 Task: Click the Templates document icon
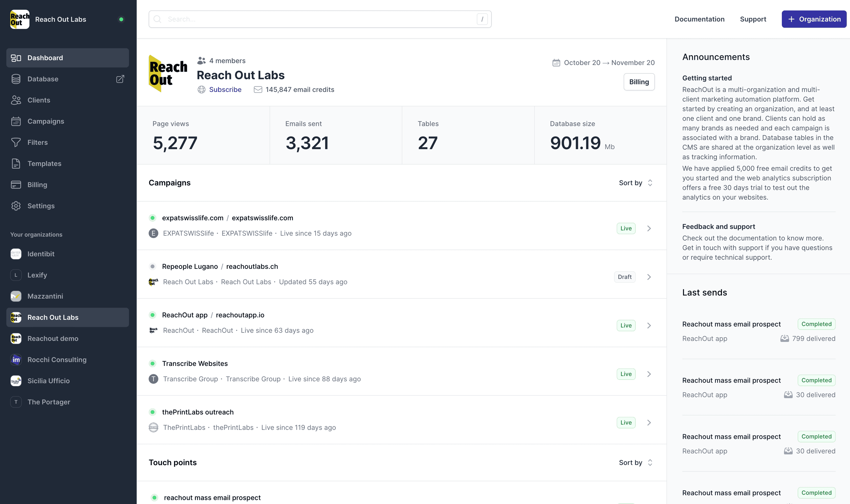[16, 164]
